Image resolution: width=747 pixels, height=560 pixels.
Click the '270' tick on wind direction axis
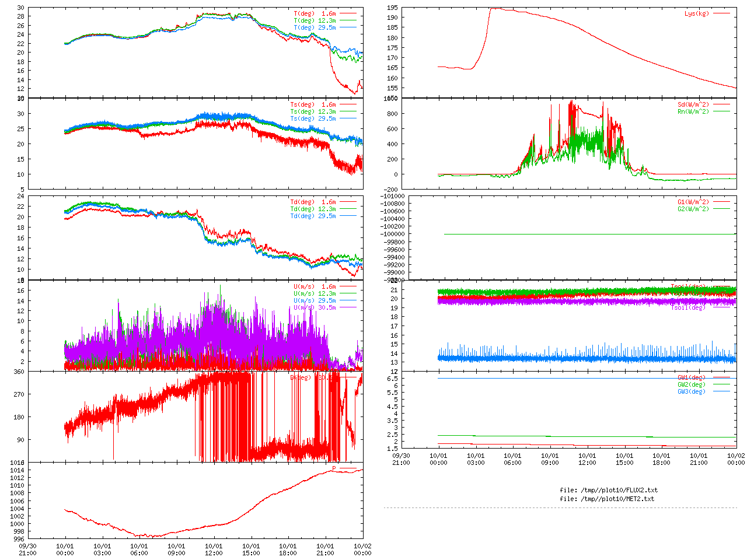[19, 395]
